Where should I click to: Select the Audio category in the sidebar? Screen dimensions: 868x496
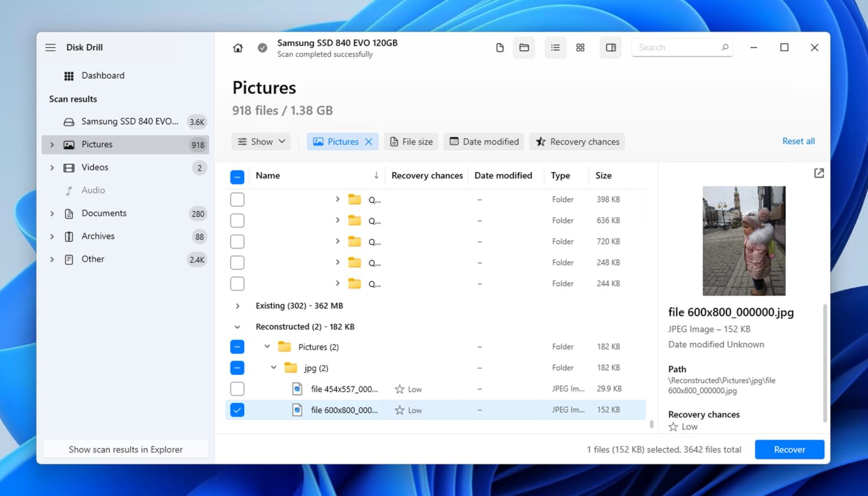pos(93,190)
